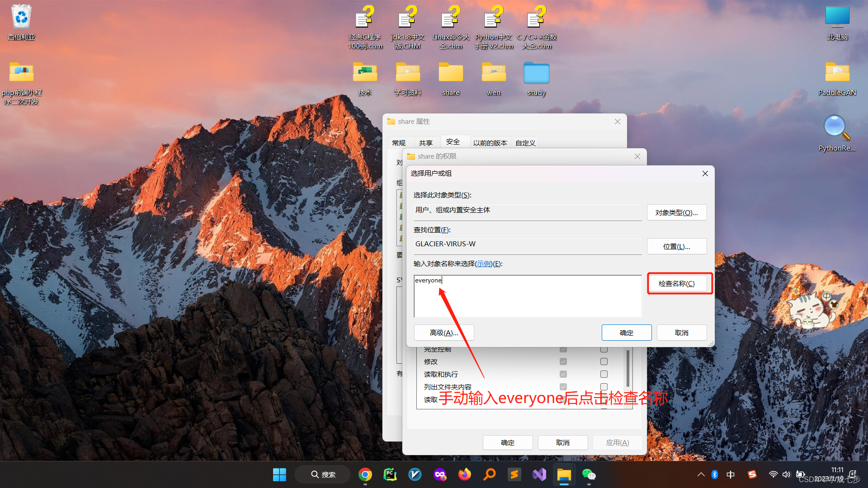This screenshot has width=868, height=488.
Task: Tick the deny checkbox for 读取和执行
Action: pos(604,374)
